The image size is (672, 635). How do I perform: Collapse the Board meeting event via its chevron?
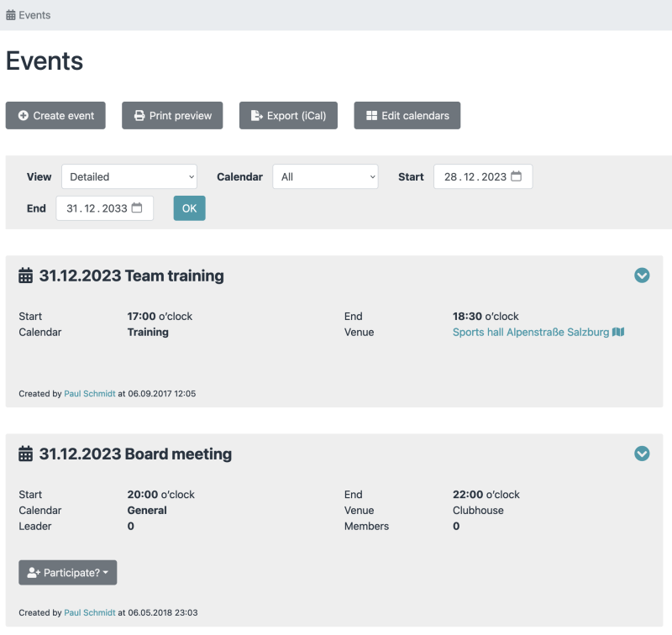642,454
